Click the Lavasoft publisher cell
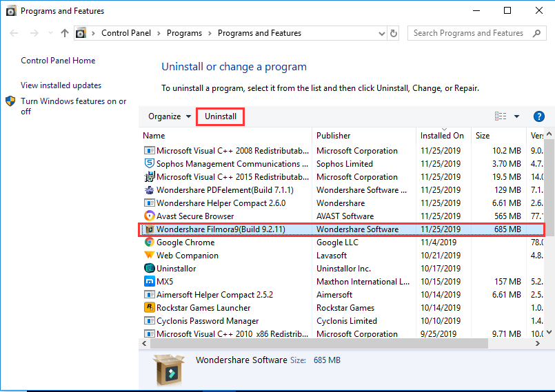 click(x=332, y=256)
